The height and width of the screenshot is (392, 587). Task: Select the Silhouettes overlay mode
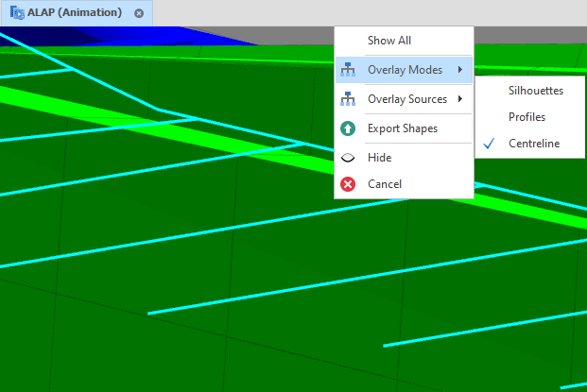point(529,91)
